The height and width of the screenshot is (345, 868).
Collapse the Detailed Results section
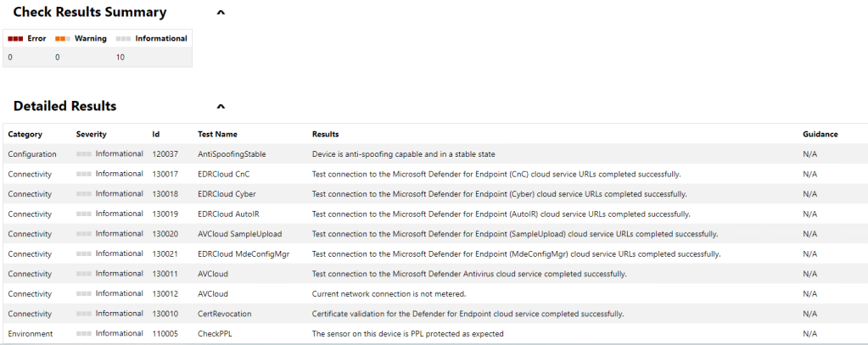pyautogui.click(x=221, y=107)
